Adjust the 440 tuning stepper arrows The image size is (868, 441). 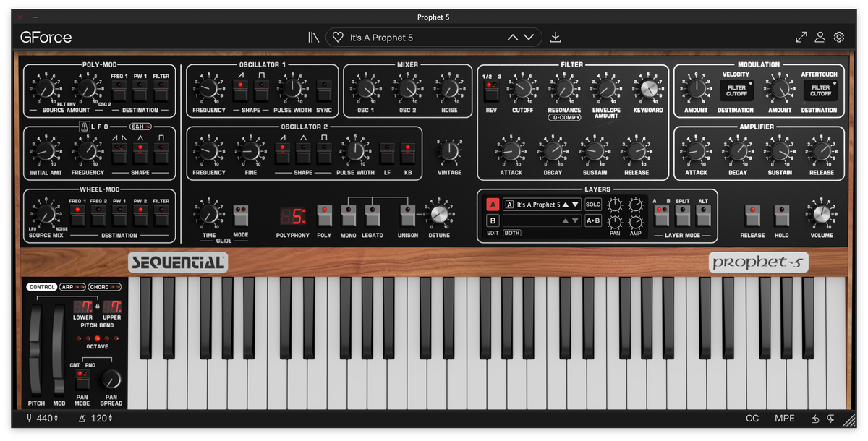point(56,419)
